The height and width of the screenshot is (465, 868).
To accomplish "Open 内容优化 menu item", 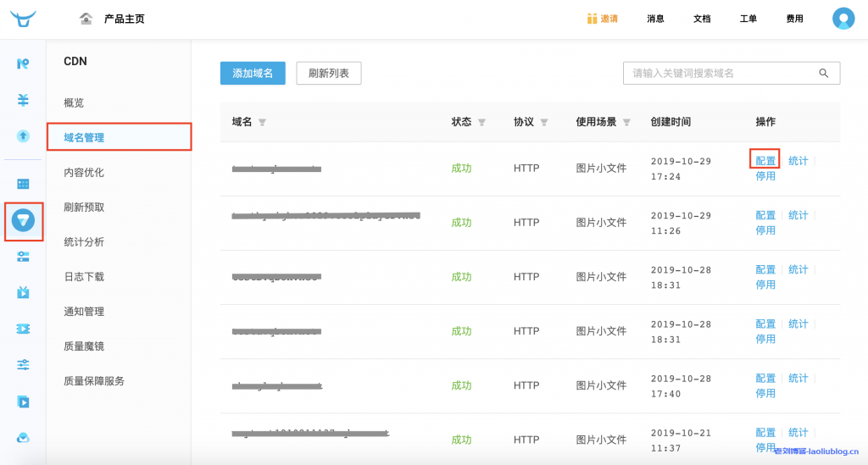I will tap(84, 173).
